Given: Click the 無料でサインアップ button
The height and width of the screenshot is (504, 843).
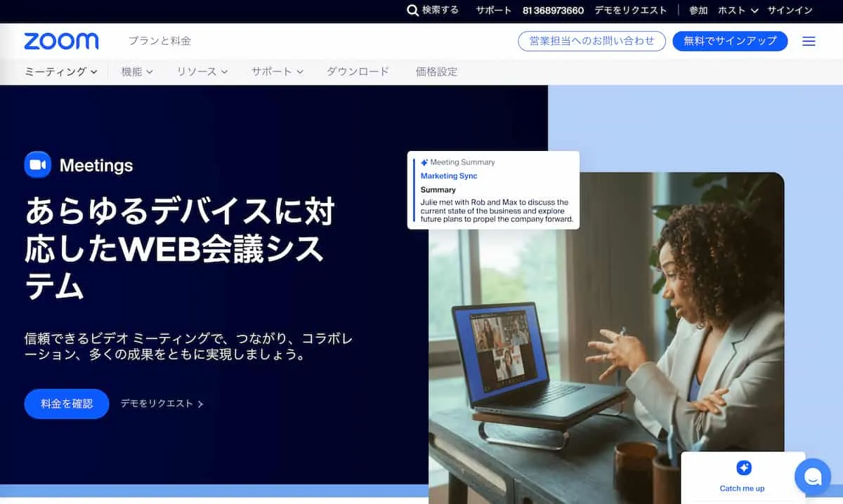Looking at the screenshot, I should [730, 41].
